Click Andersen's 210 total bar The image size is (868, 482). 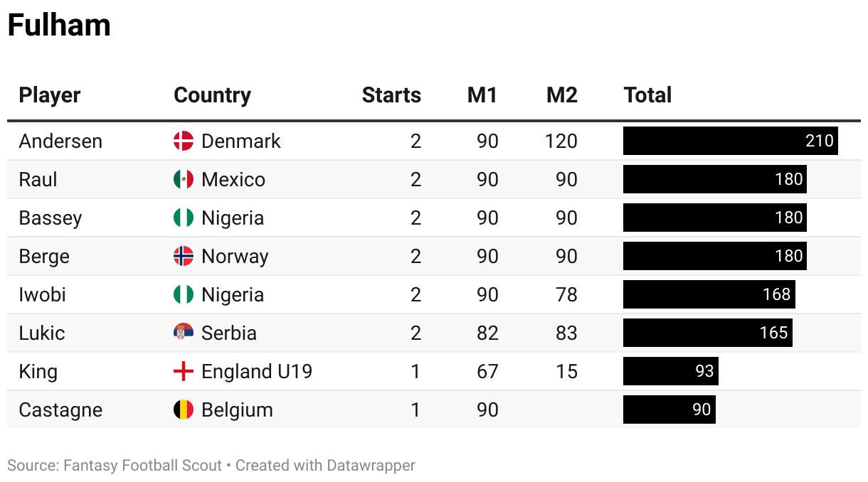[730, 141]
